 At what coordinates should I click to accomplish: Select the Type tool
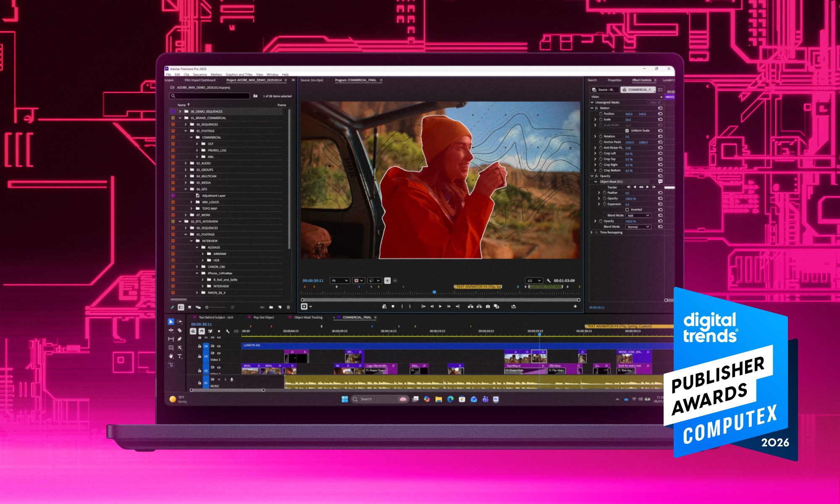pyautogui.click(x=180, y=356)
